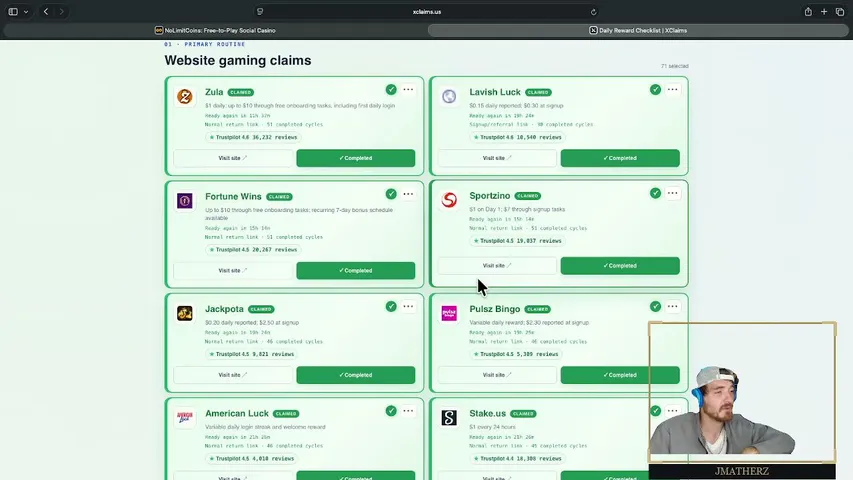
Task: Click the Completed button on Pulsz Bingo
Action: click(620, 375)
